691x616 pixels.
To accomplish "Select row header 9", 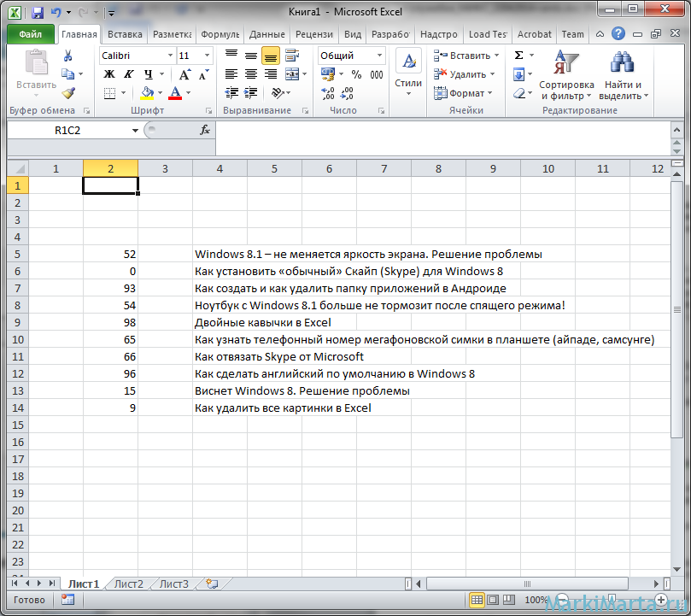I will pyautogui.click(x=18, y=322).
